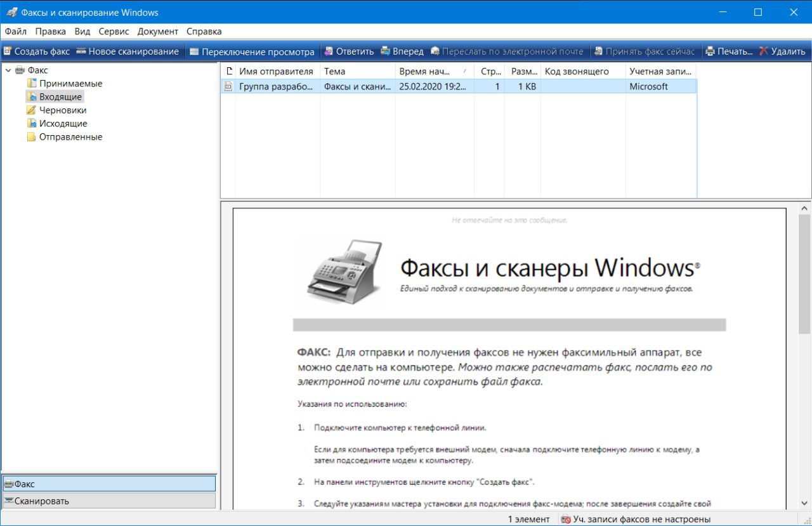
Task: Open the Файл menu
Action: 16,31
